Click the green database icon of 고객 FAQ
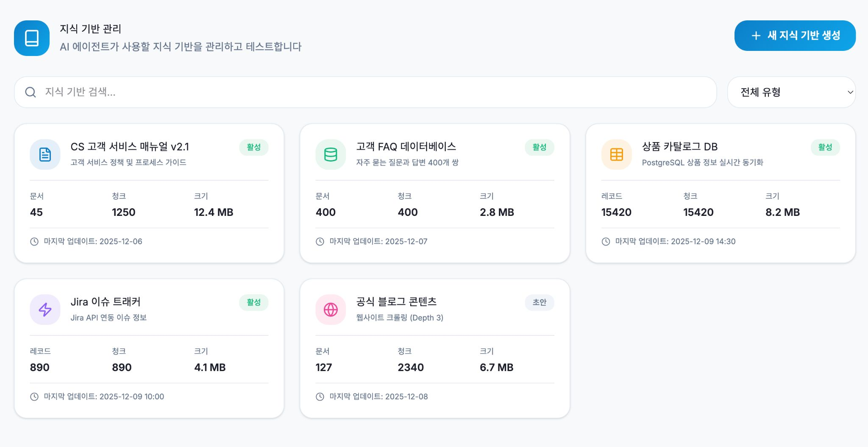 [331, 154]
